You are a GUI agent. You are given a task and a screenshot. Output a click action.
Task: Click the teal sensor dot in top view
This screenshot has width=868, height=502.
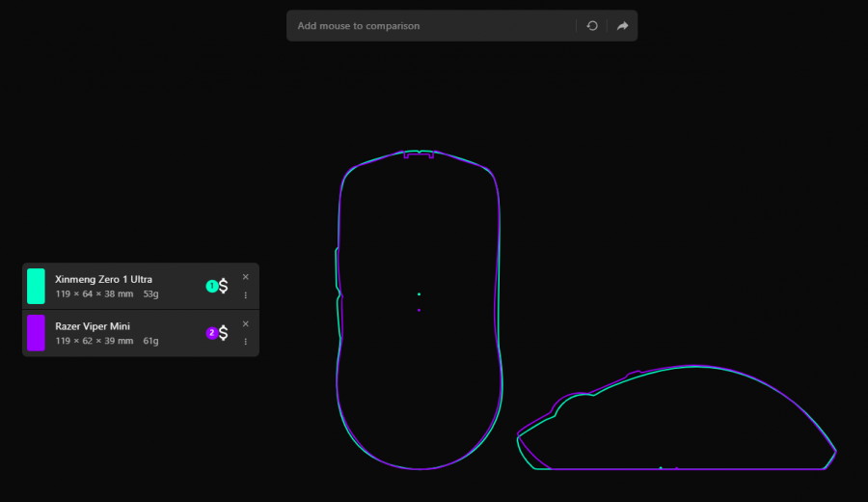pyautogui.click(x=420, y=294)
